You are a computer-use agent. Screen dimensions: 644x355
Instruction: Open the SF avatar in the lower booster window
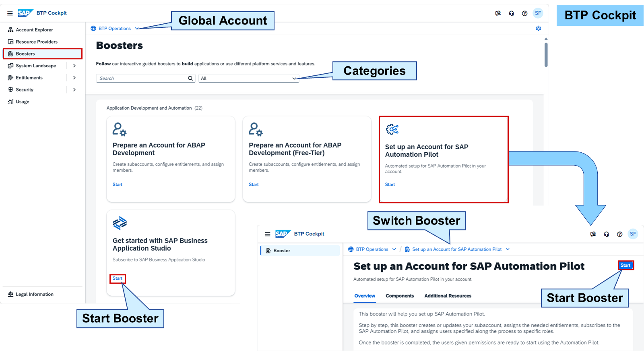tap(633, 234)
